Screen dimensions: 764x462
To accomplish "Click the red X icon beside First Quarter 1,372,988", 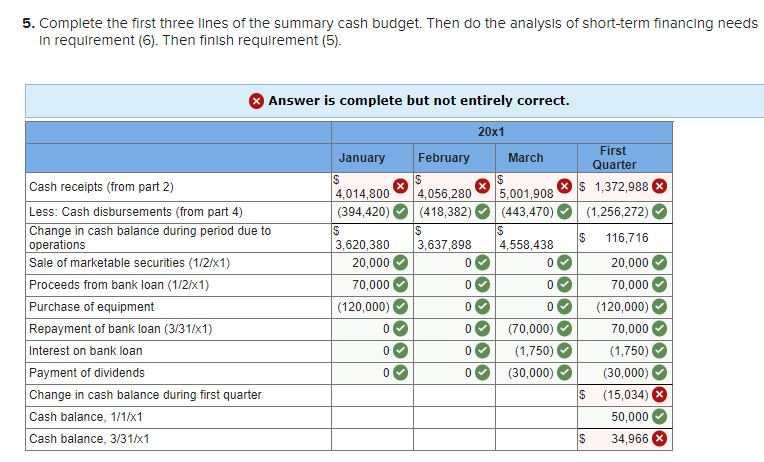I will coord(659,186).
